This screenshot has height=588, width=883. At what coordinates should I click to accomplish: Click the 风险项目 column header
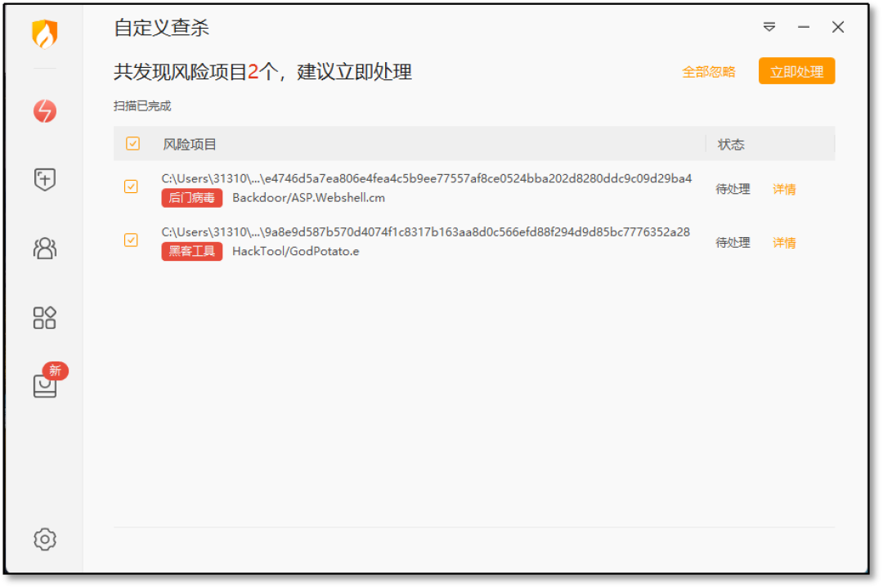(x=189, y=144)
